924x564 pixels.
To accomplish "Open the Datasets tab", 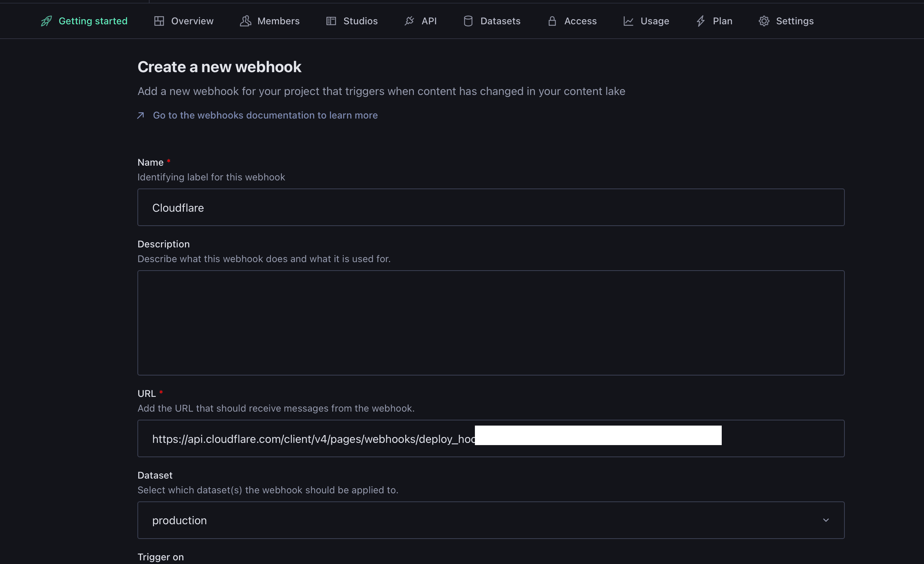I will [500, 21].
